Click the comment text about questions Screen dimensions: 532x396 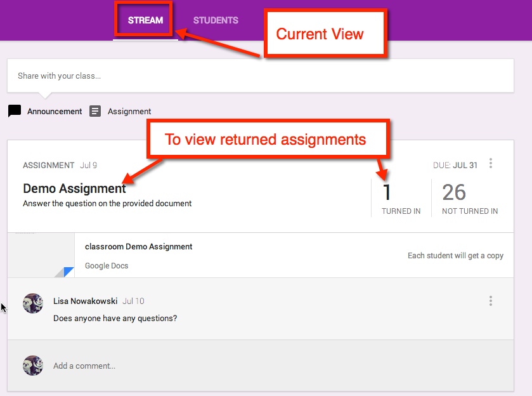pyautogui.click(x=115, y=318)
